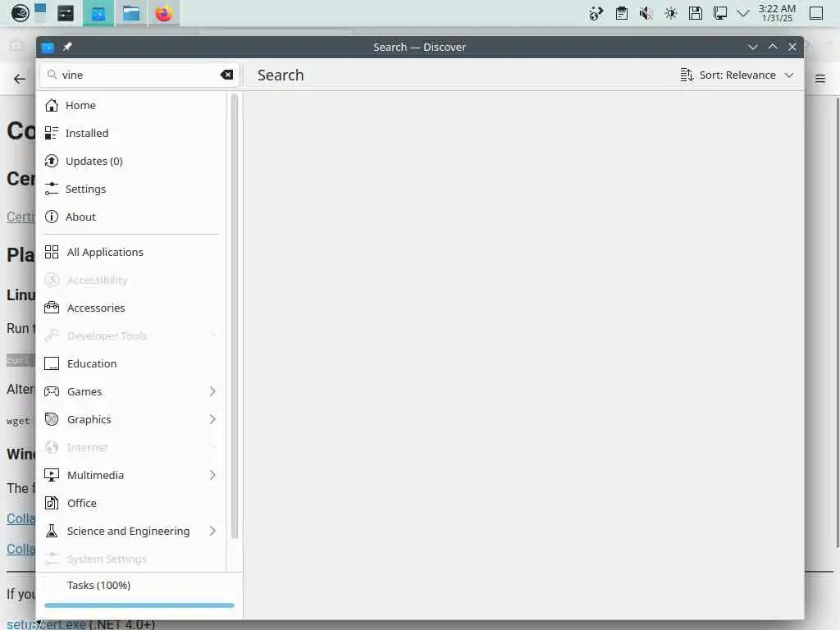
Task: Expand the system tray hidden icons arrow
Action: (743, 13)
